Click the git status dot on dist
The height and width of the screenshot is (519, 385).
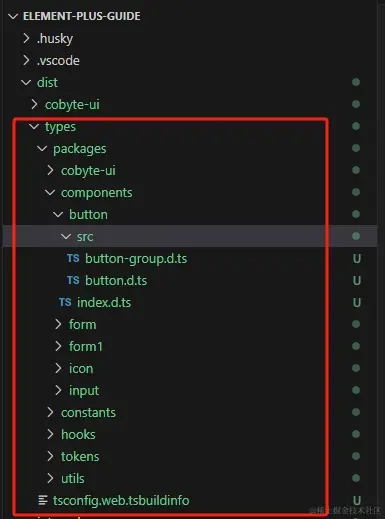coord(356,82)
